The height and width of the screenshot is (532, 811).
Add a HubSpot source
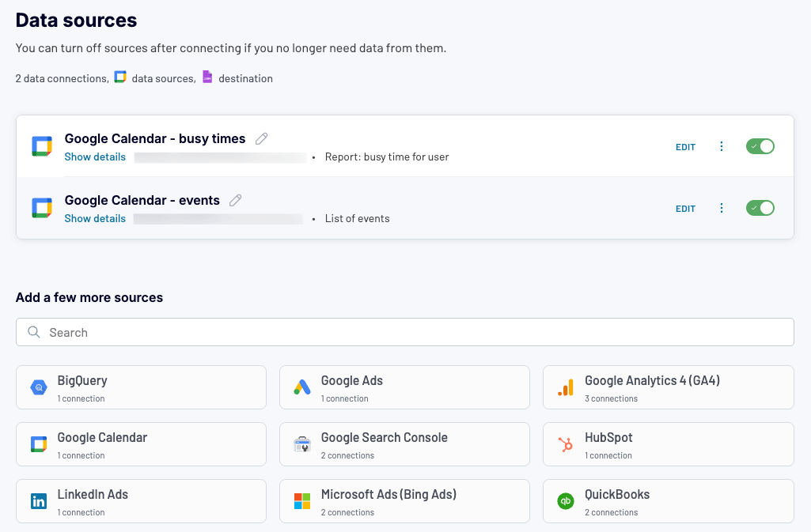669,444
